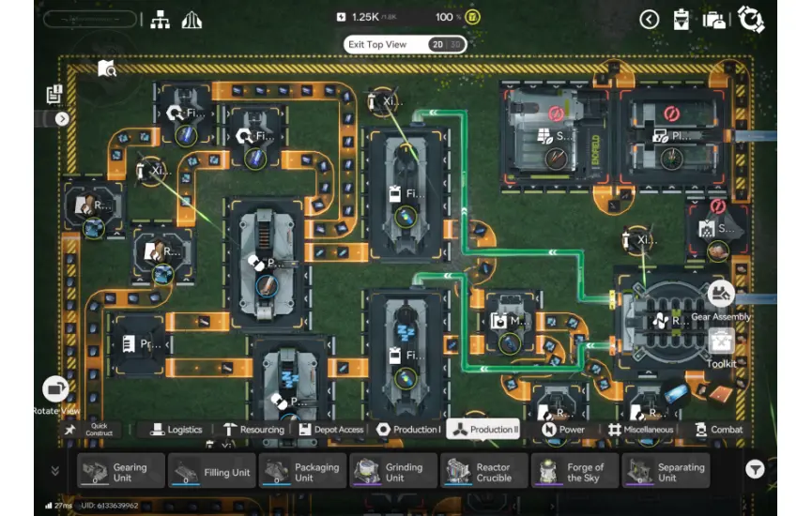812x516 pixels.
Task: Select the small S... building with red disabled mark
Action: tap(717, 229)
